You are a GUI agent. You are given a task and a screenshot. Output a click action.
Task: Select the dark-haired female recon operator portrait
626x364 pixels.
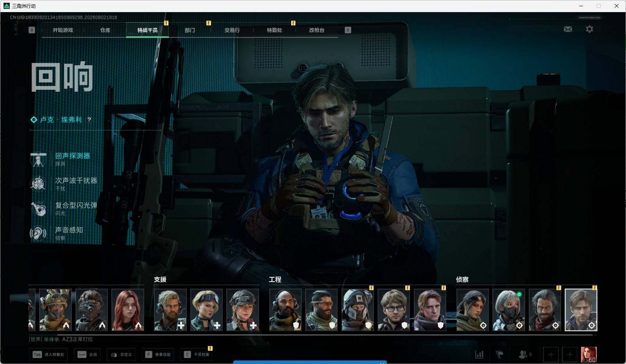[x=472, y=310]
